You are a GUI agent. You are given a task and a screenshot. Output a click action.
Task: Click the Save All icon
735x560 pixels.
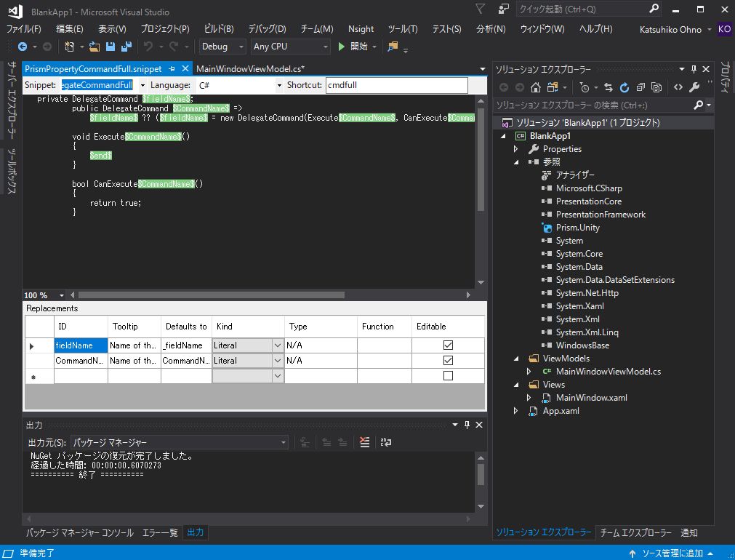pos(126,47)
